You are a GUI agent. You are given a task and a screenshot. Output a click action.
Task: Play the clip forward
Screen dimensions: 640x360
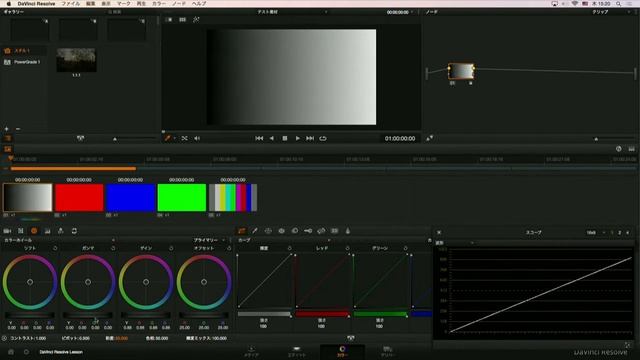point(298,138)
